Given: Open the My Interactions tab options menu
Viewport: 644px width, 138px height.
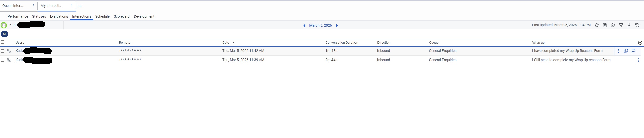Looking at the screenshot, I should pyautogui.click(x=72, y=6).
